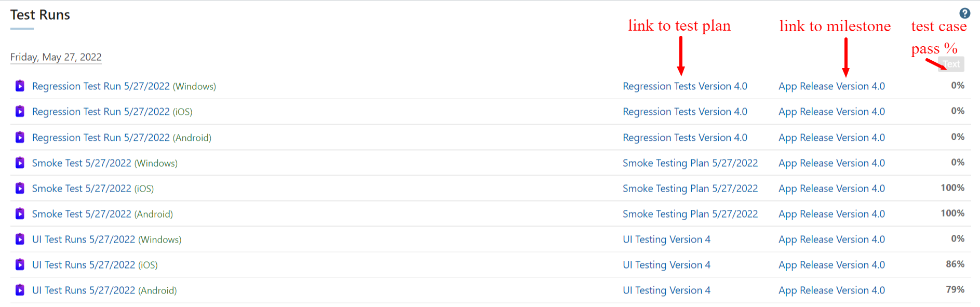Click icon beside Regression Test Run (Windows)

pos(20,86)
